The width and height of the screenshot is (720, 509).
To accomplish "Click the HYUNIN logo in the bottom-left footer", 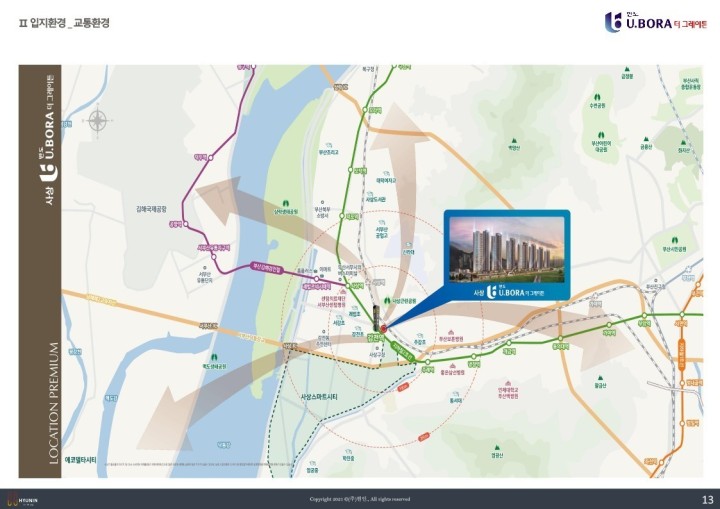I will 22,500.
